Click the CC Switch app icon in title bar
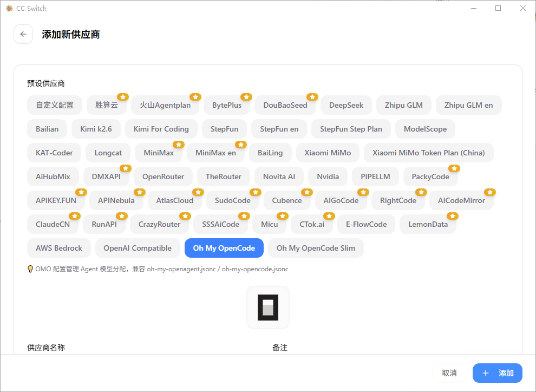536x392 pixels. 9,9
